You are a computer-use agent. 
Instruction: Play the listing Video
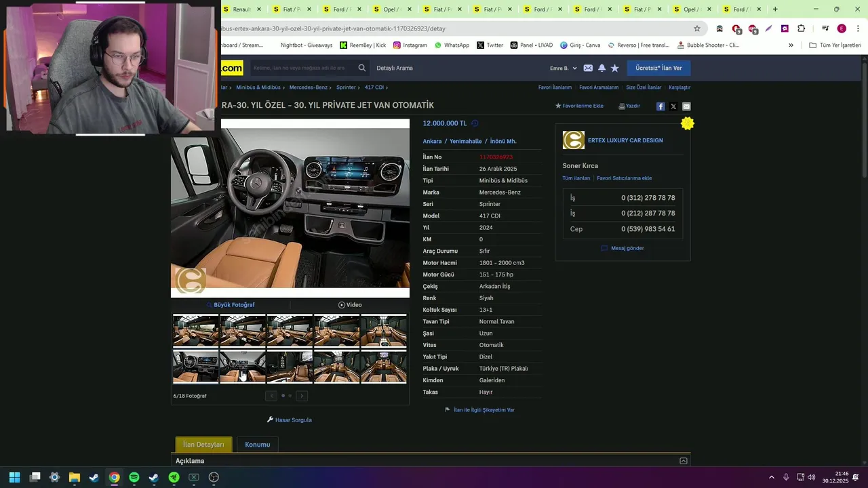[350, 305]
